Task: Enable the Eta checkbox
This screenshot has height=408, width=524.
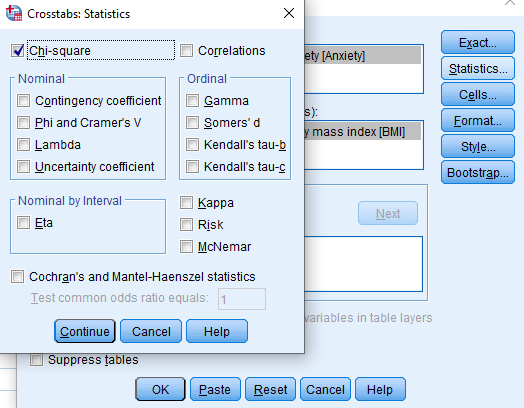Action: click(23, 223)
